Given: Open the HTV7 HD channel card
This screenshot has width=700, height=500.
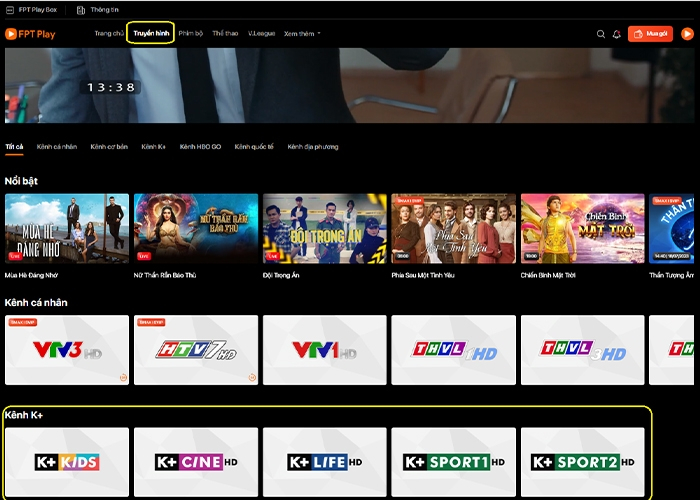Looking at the screenshot, I should click(196, 350).
